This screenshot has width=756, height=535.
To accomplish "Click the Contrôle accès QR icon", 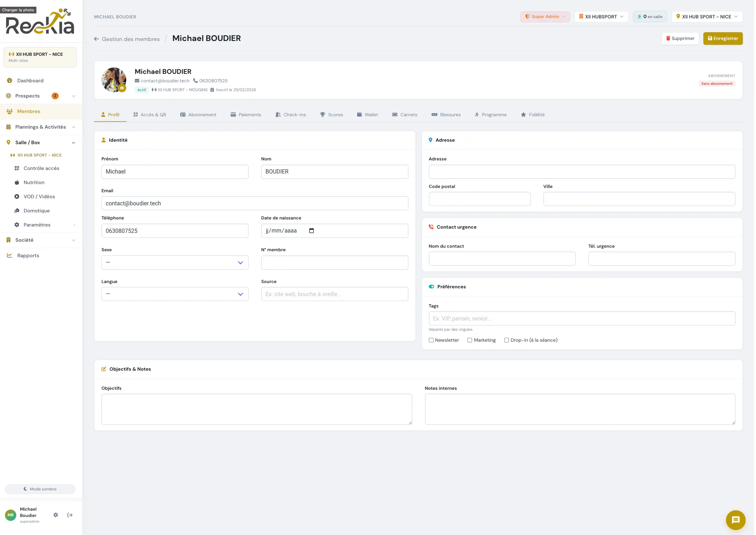I will coord(17,168).
